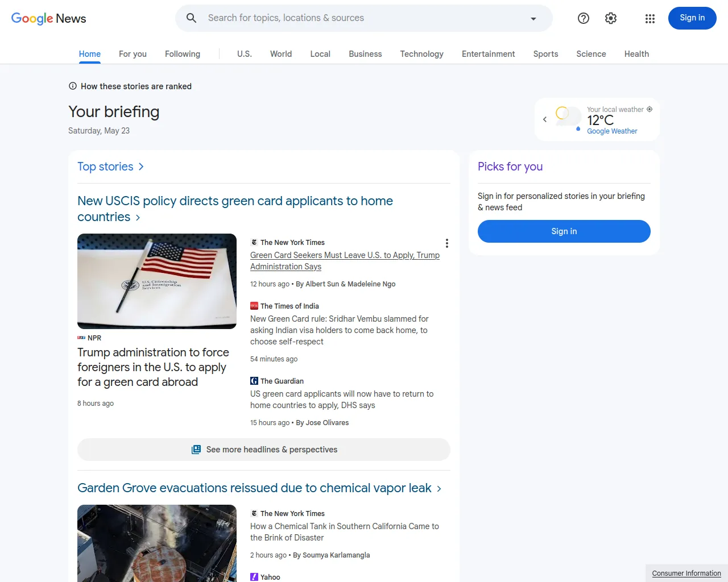
Task: Open NPR article on green card abroad
Action: pyautogui.click(x=153, y=367)
